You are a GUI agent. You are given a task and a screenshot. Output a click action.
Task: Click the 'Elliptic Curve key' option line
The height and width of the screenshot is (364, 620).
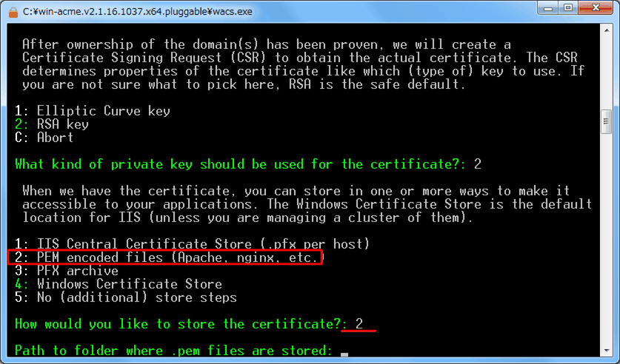pos(93,111)
